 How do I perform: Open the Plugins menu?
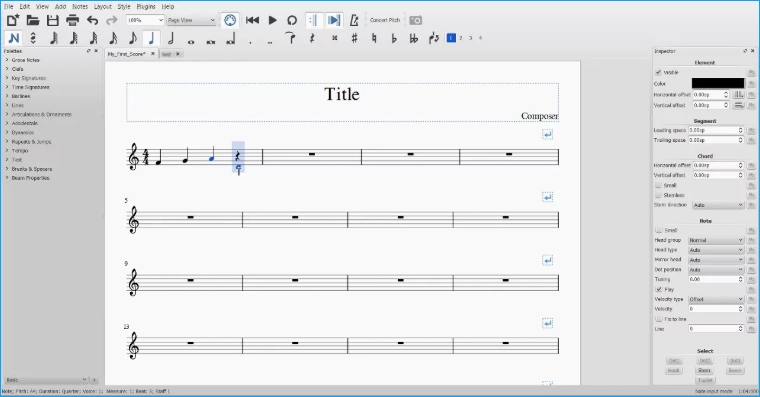click(145, 6)
